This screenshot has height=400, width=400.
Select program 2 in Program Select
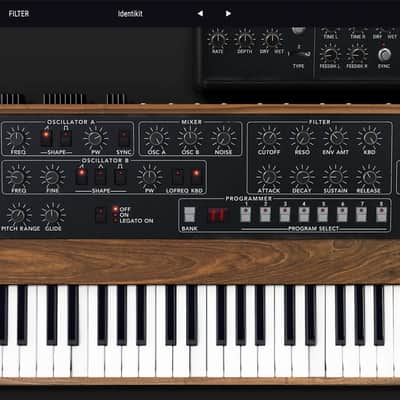(x=265, y=214)
